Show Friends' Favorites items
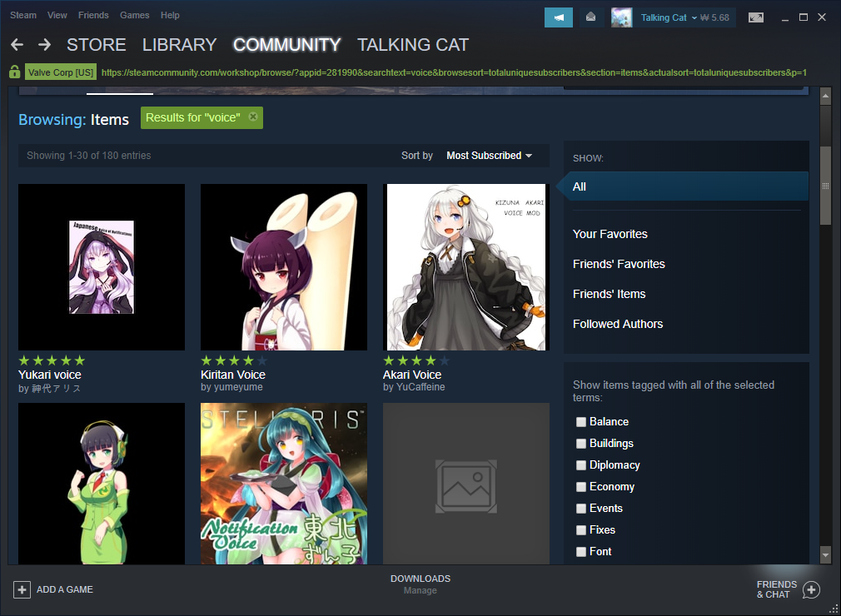This screenshot has width=841, height=616. point(619,264)
